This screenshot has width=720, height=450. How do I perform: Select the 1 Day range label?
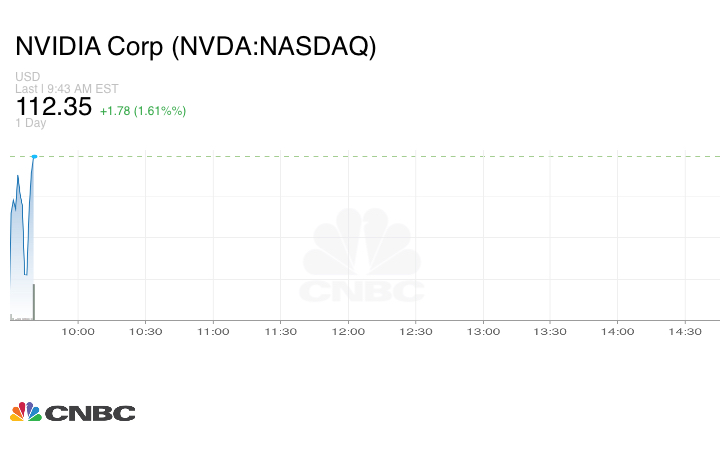click(30, 123)
